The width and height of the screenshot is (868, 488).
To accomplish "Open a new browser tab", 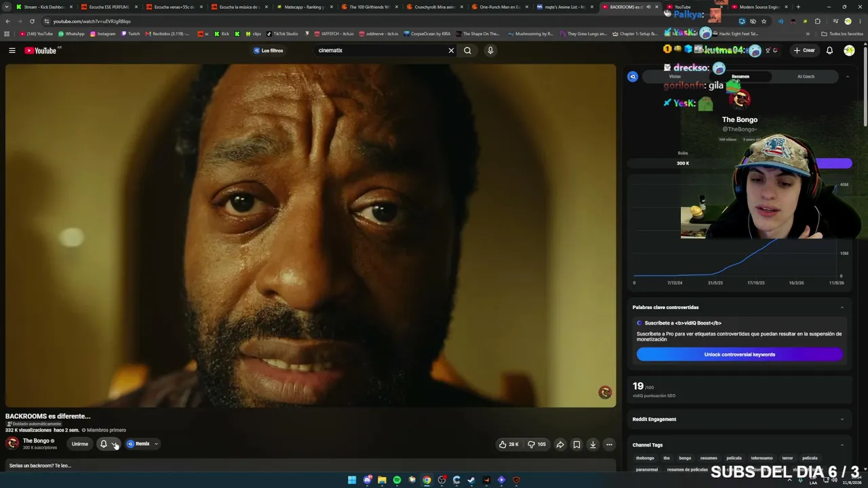I will (x=797, y=7).
